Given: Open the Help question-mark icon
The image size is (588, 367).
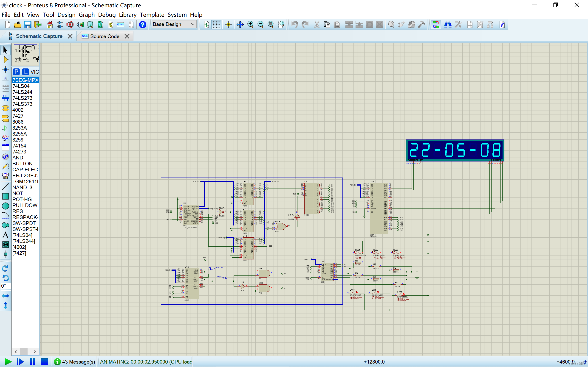Looking at the screenshot, I should pos(143,25).
